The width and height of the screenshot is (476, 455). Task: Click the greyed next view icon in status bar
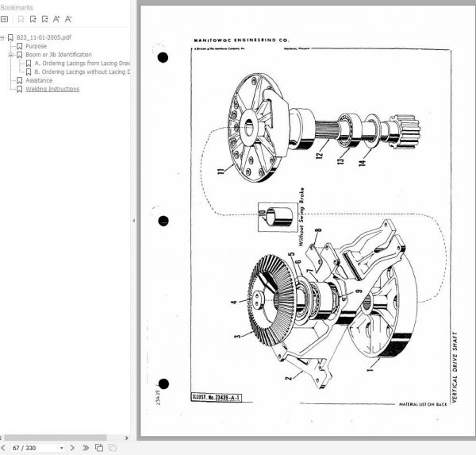113,448
